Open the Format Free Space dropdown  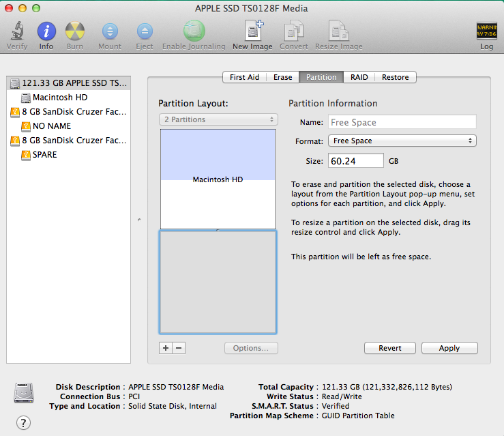pyautogui.click(x=402, y=141)
